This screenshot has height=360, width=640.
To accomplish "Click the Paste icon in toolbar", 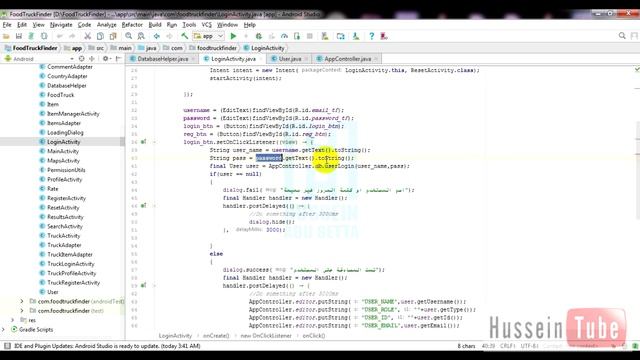I will tap(113, 36).
